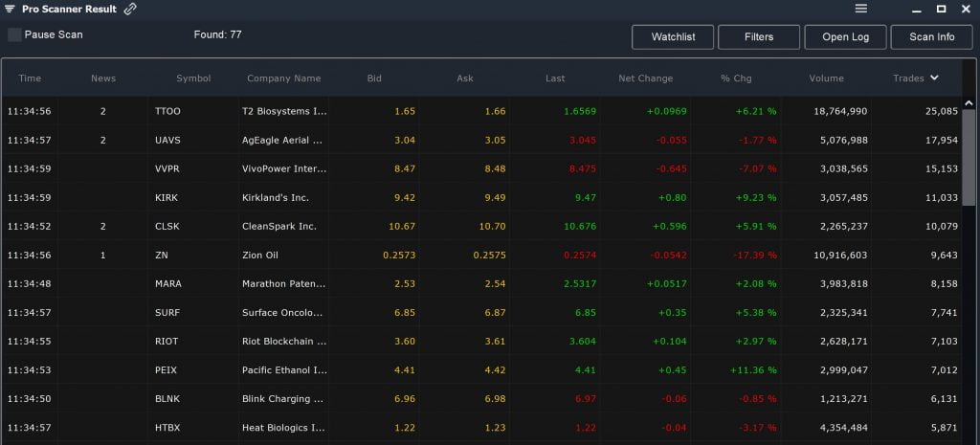Viewport: 980px width, 445px height.
Task: Click Riot Blockchain company name
Action: (x=284, y=342)
